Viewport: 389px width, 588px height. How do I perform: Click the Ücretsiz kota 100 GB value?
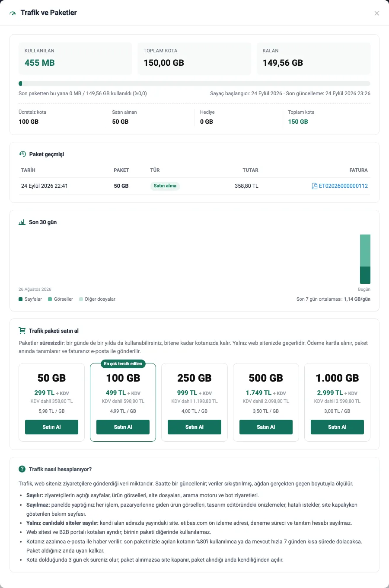29,122
